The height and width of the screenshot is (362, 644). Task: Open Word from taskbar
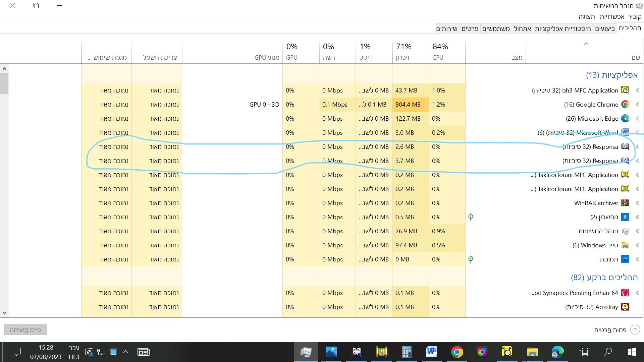[432, 352]
